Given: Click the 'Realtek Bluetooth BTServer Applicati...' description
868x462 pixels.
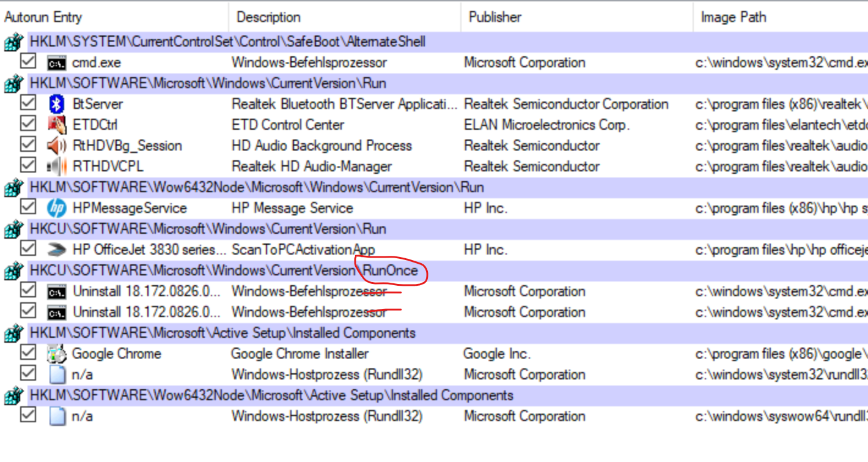Looking at the screenshot, I should click(344, 104).
